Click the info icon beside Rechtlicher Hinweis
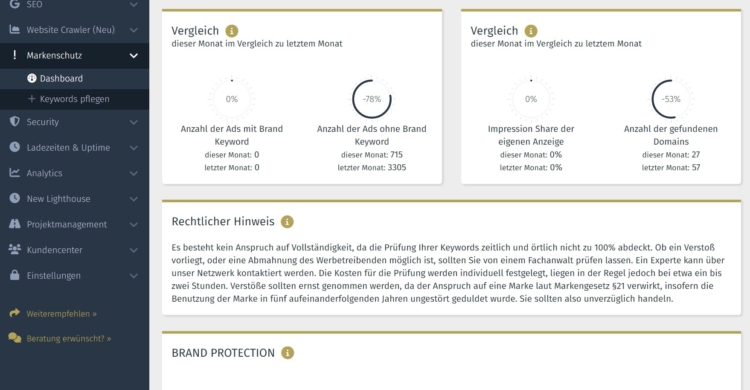Image resolution: width=750 pixels, height=390 pixels. tap(287, 222)
